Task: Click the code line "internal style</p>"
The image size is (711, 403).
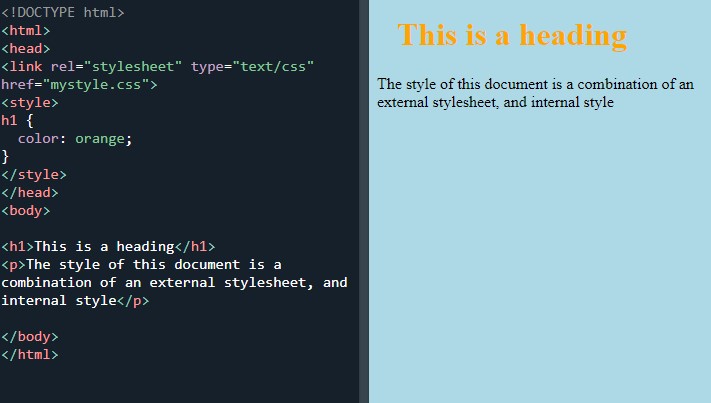Action: 75,301
